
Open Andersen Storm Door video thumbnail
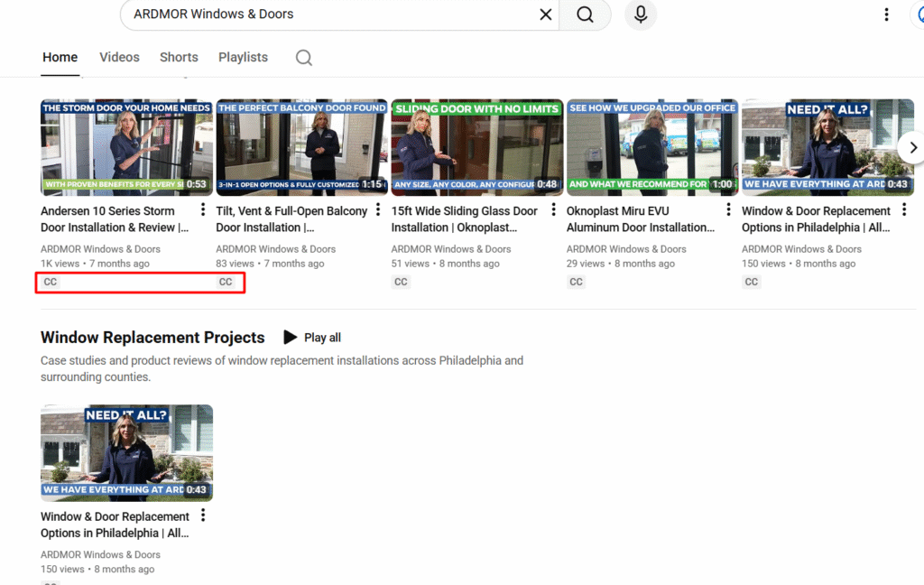pyautogui.click(x=126, y=147)
